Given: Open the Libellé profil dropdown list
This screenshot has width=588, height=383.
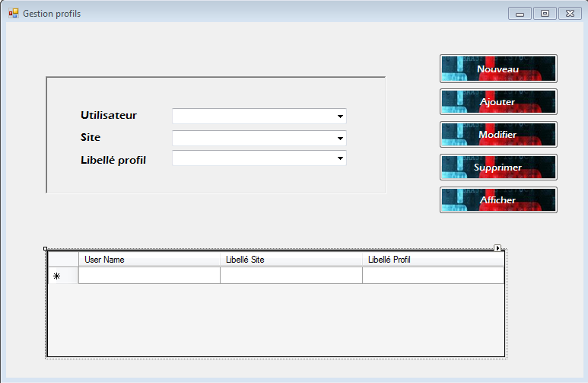Looking at the screenshot, I should coord(340,158).
